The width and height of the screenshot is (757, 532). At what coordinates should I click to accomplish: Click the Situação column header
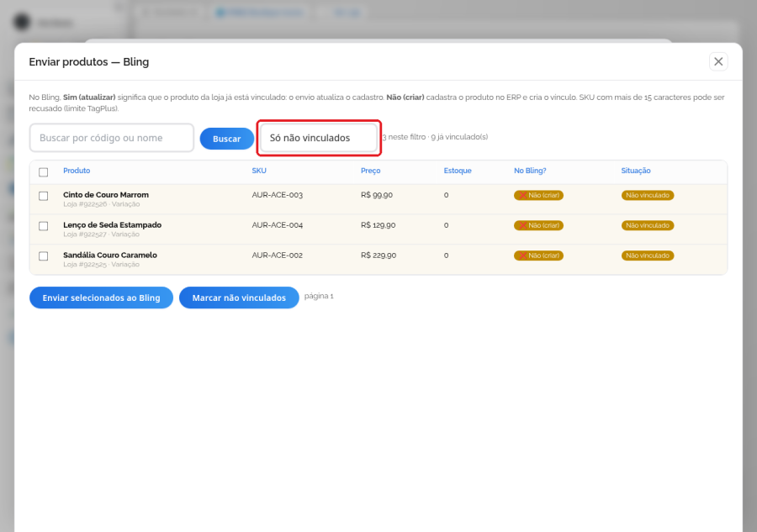point(636,171)
